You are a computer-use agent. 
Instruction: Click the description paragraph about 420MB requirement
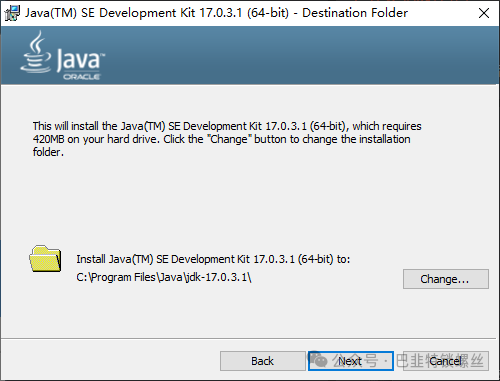[227, 139]
